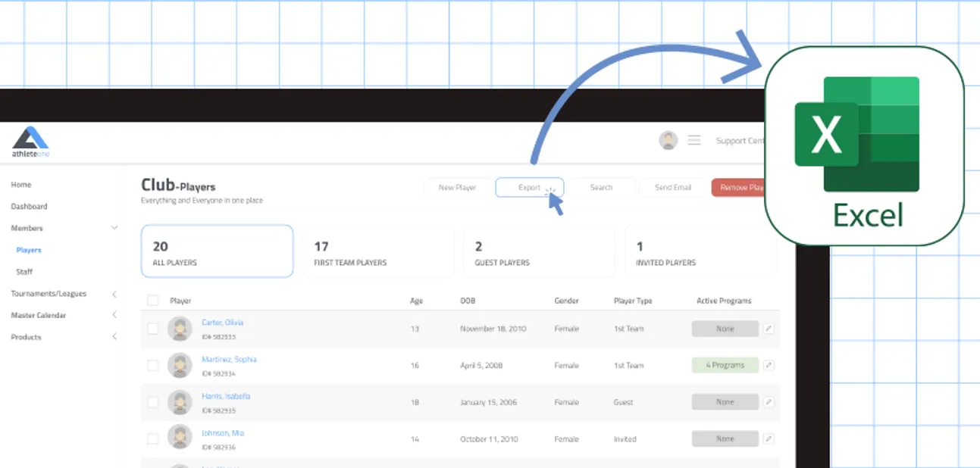Sort by the Gender column header

tap(566, 301)
